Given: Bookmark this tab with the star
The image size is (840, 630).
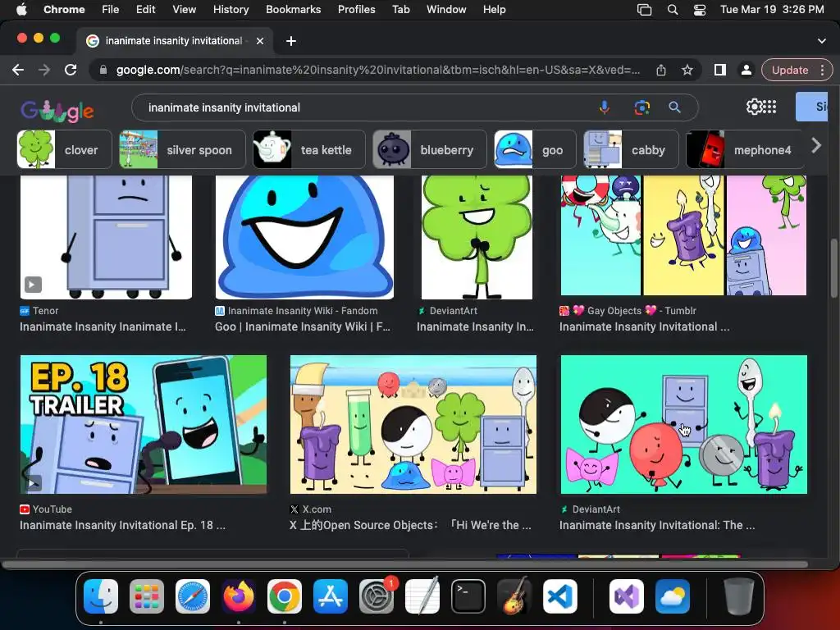Looking at the screenshot, I should pyautogui.click(x=687, y=71).
